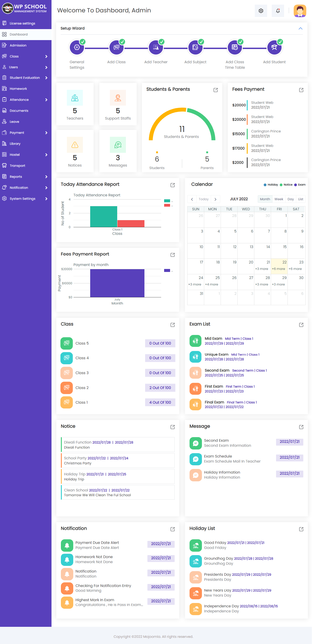Expand the Student Evaluation submenu
The width and height of the screenshot is (312, 644).
[46, 78]
